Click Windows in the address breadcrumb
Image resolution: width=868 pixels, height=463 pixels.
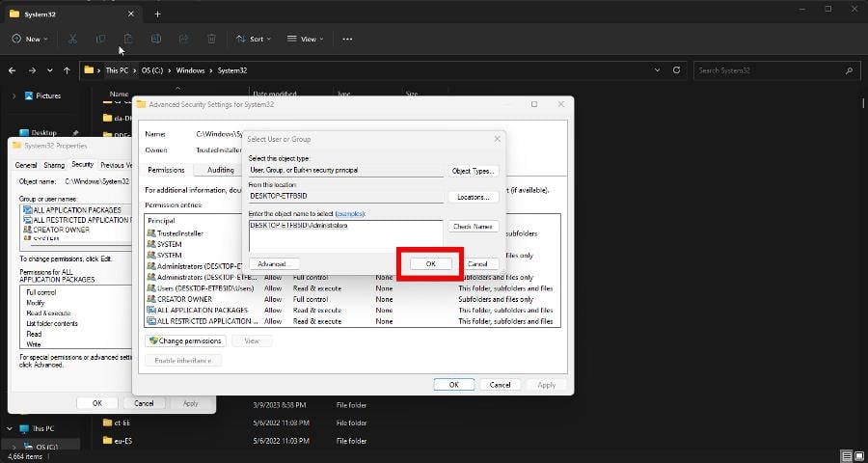(190, 70)
